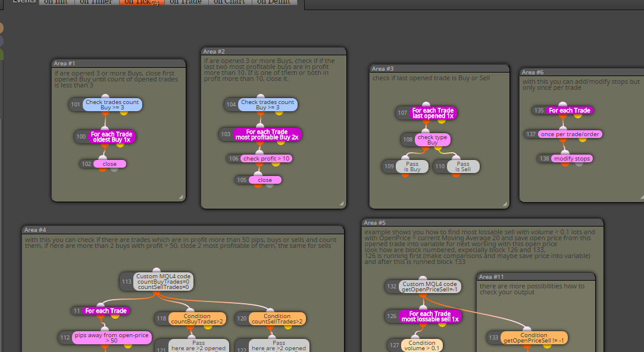644x352 pixels.
Task: Click the Area #5 title bar
Action: point(483,223)
